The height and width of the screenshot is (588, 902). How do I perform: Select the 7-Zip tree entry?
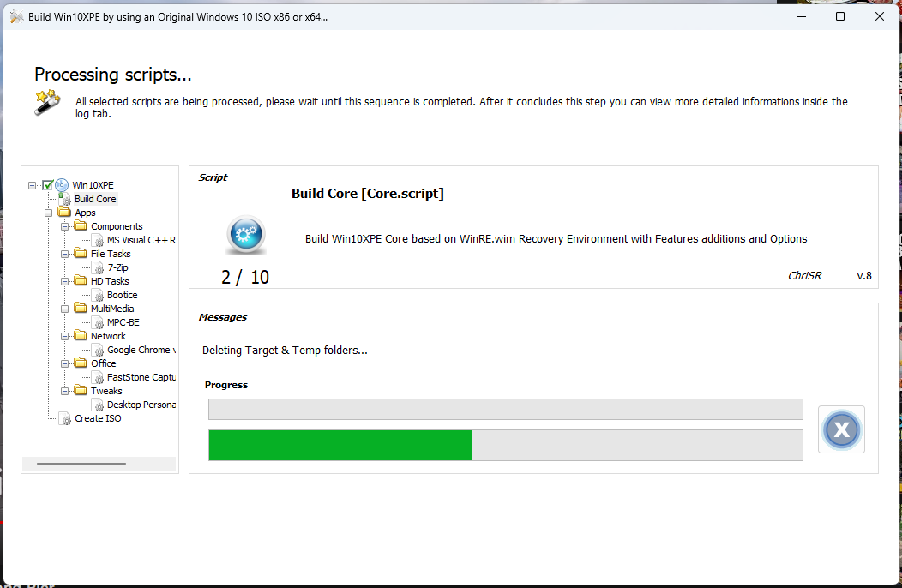[x=118, y=267]
